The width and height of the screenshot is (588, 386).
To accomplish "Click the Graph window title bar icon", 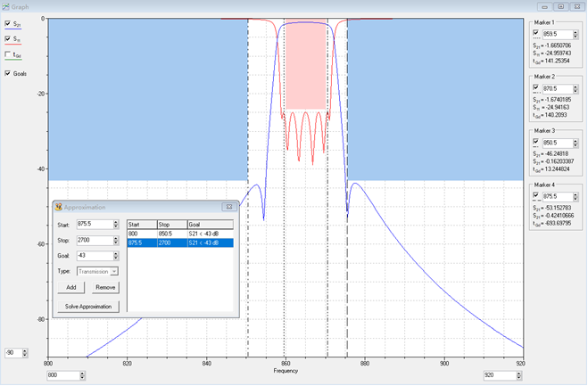I will [x=6, y=5].
